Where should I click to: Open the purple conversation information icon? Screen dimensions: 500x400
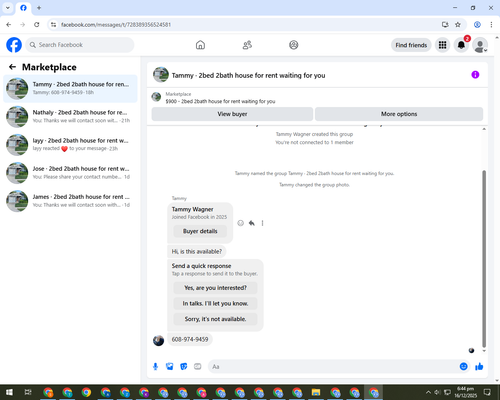point(475,75)
